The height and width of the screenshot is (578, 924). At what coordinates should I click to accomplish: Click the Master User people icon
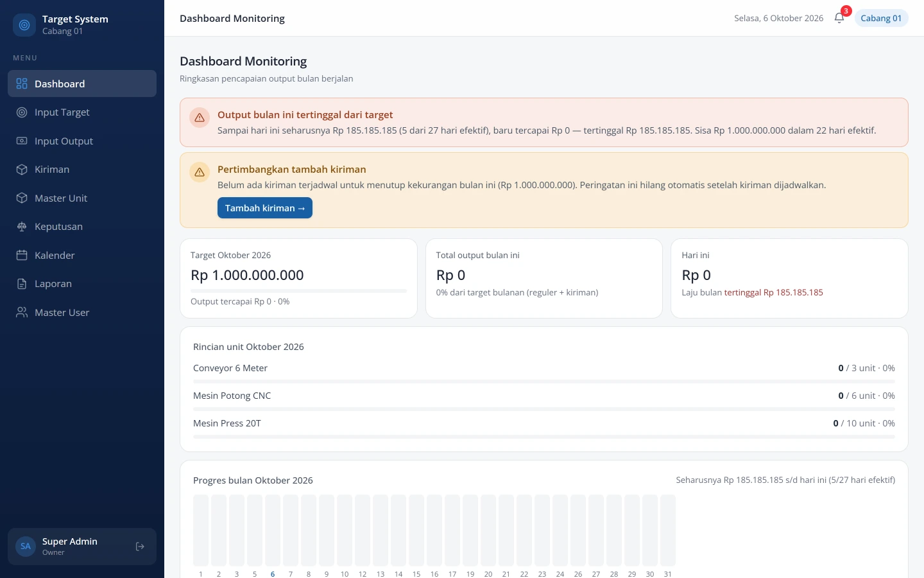click(22, 312)
